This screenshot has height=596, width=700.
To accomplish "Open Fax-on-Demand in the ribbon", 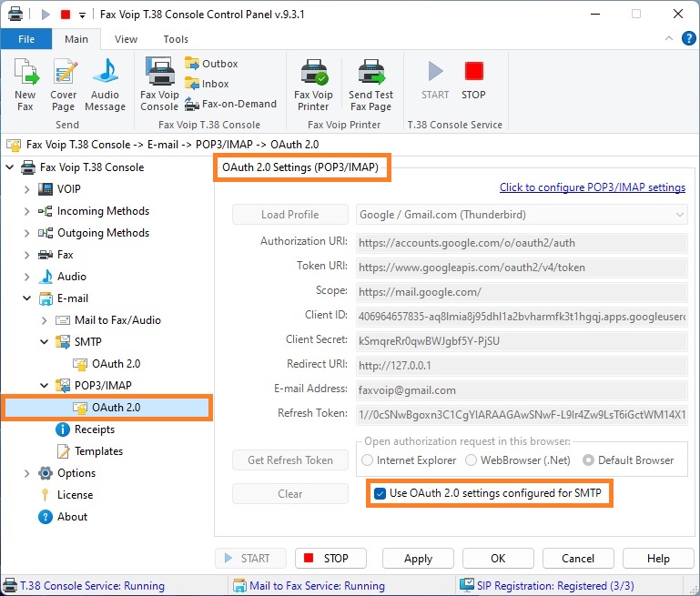I will tap(231, 104).
